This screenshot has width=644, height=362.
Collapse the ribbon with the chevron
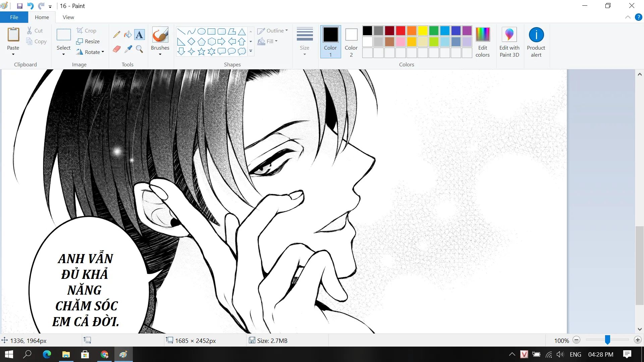click(x=628, y=17)
